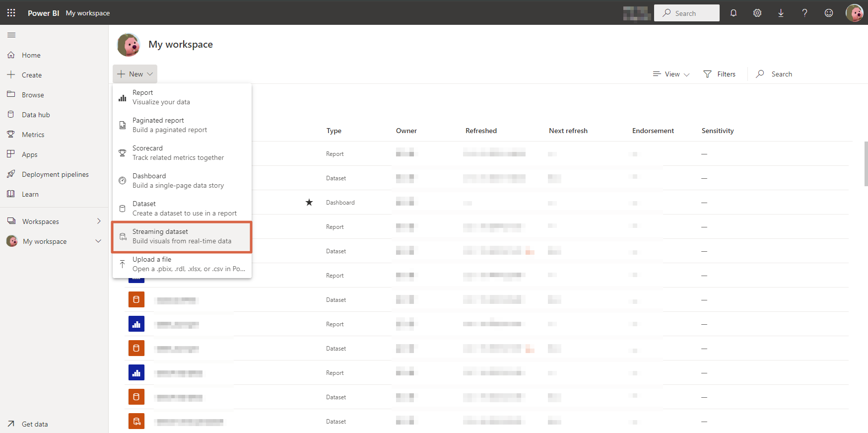Open the help question mark icon
Viewport: 868px width, 433px height.
click(805, 13)
